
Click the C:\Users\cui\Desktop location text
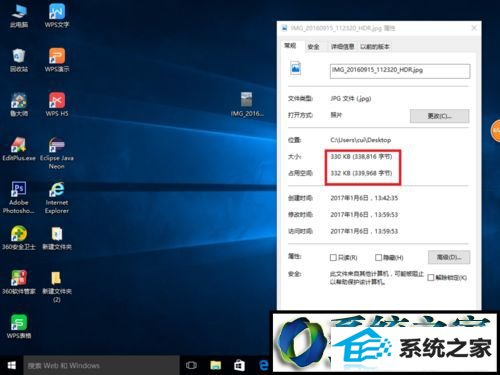click(x=361, y=140)
